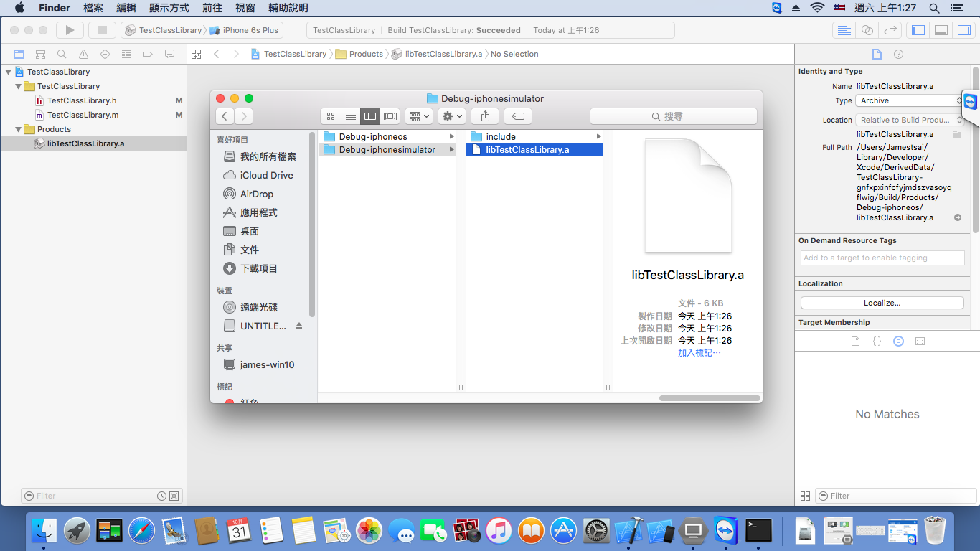Open the 視窗 menu
980x551 pixels.
245,8
